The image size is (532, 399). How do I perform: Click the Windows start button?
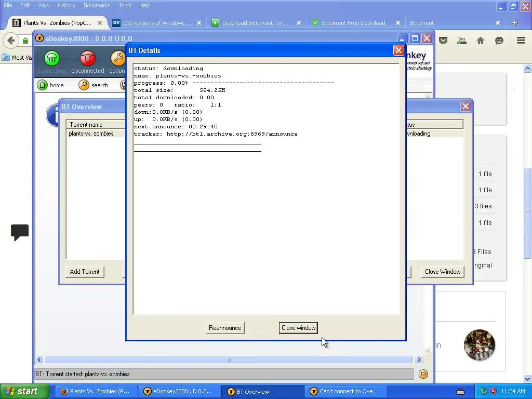pyautogui.click(x=24, y=392)
